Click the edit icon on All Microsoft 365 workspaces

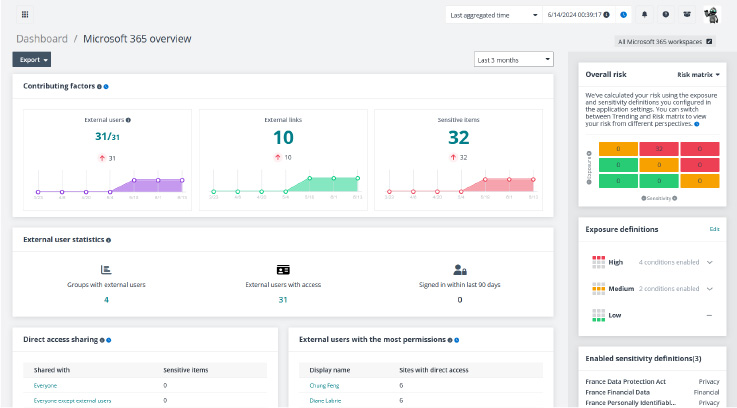point(709,41)
